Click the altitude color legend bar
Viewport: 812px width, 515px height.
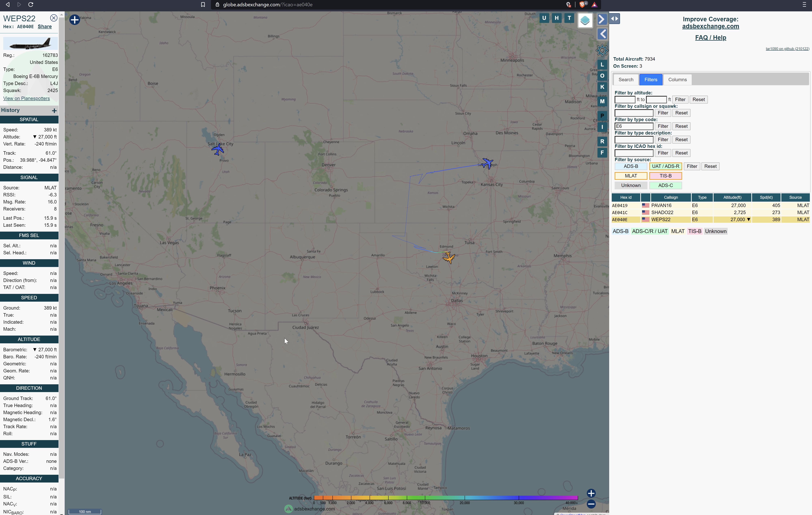445,498
